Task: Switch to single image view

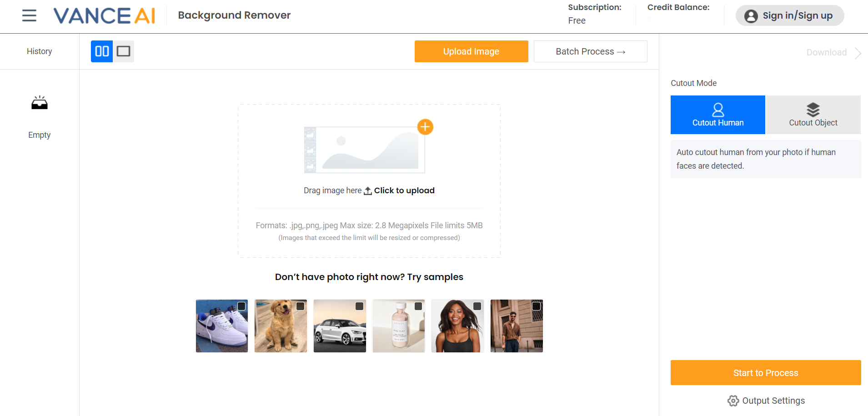Action: click(123, 51)
